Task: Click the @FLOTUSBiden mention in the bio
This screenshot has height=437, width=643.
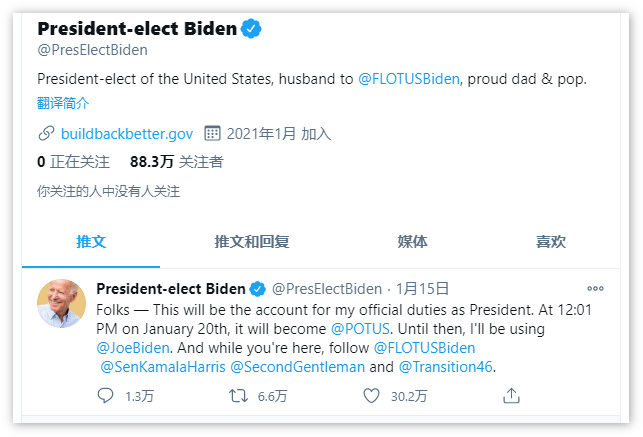Action: [x=409, y=78]
